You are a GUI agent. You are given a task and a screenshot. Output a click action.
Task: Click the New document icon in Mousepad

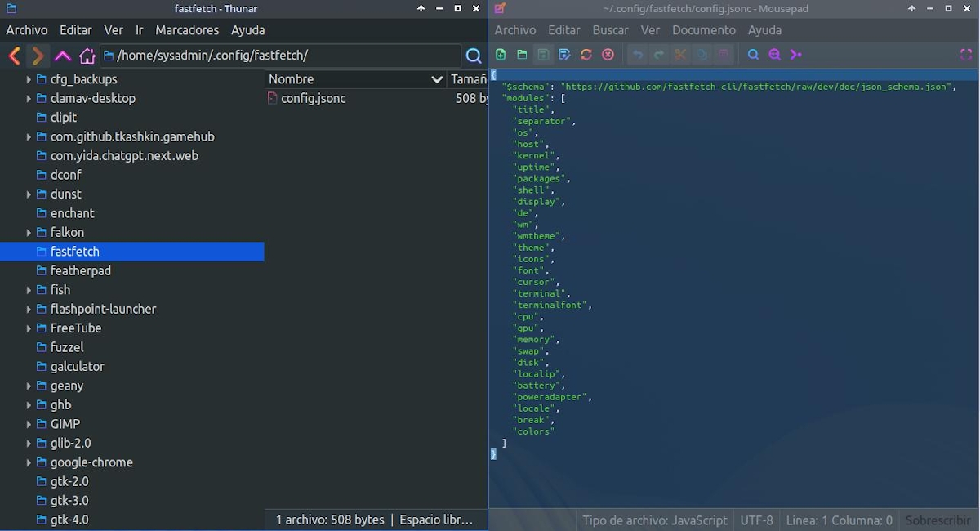click(x=501, y=55)
